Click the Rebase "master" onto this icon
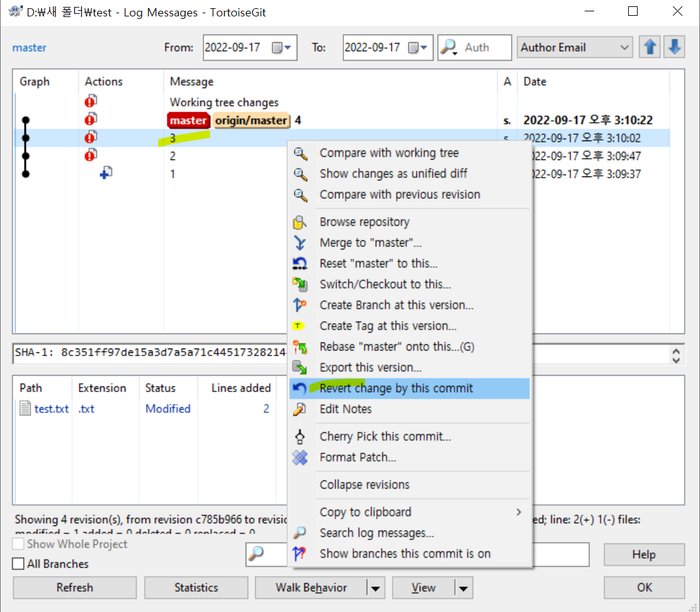Screen dimensions: 700x612 tap(300, 347)
